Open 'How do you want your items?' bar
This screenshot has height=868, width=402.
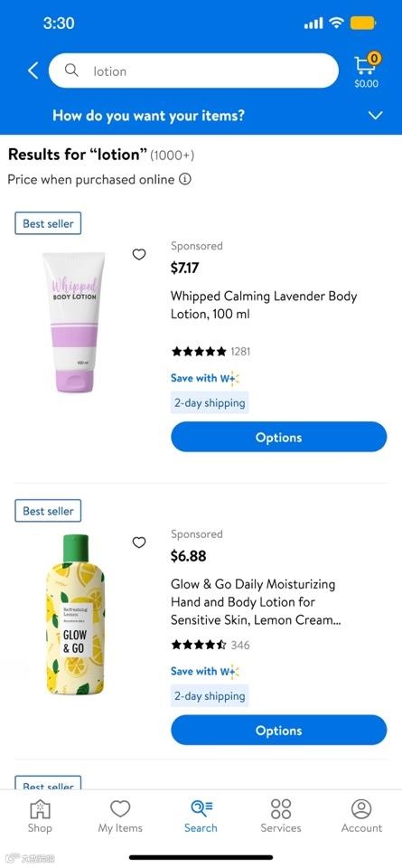click(x=201, y=116)
